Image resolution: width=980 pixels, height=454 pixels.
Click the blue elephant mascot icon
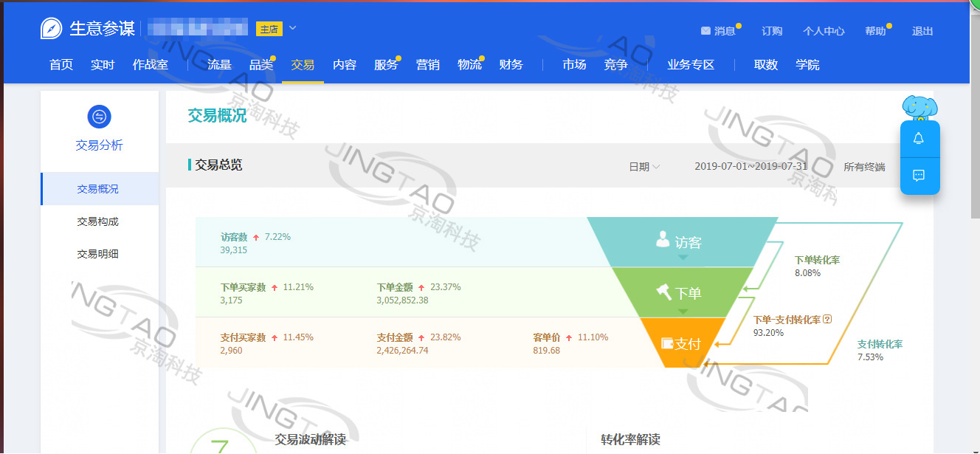tap(919, 108)
